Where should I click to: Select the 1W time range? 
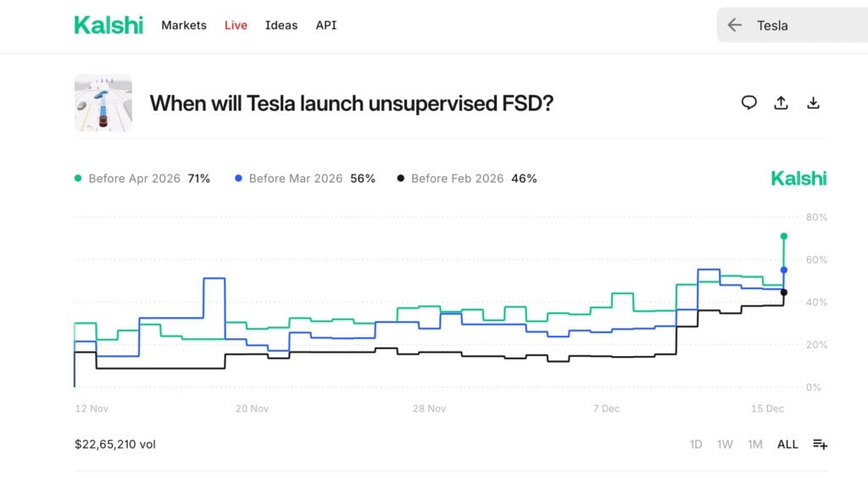725,444
